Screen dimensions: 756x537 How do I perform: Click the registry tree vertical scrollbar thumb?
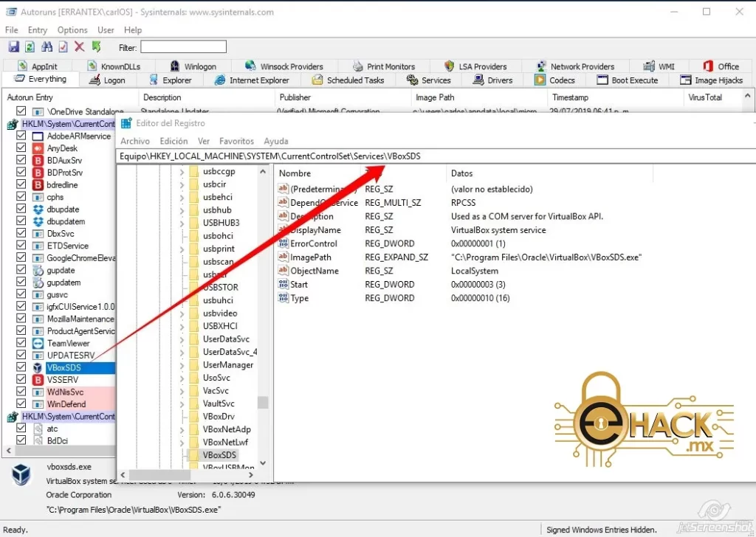[263, 402]
